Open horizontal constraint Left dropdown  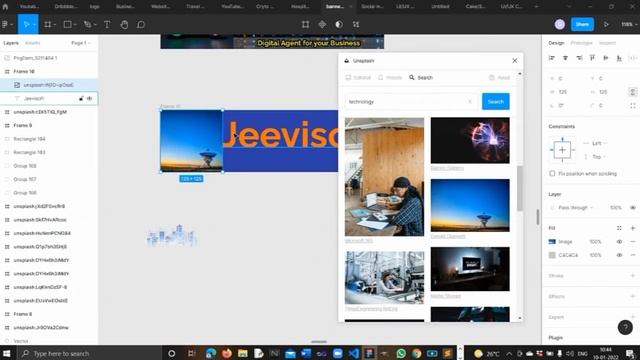click(x=599, y=143)
